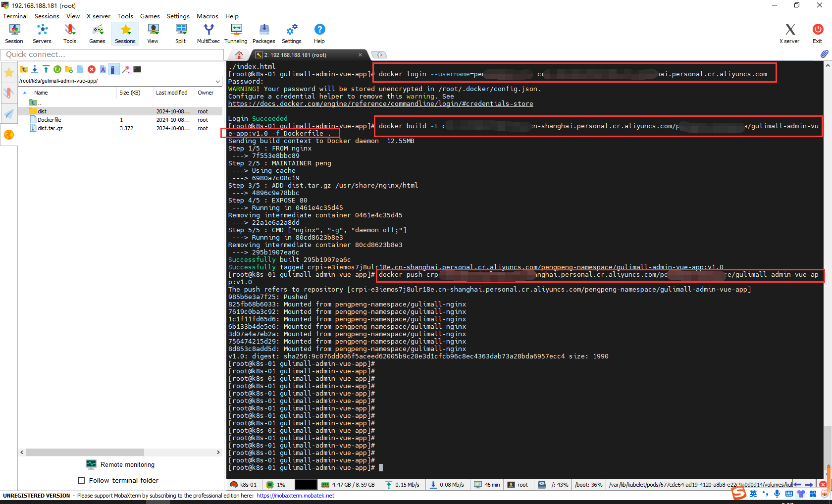Open the Macros menu
Viewport: 832px width, 504px height.
click(208, 16)
